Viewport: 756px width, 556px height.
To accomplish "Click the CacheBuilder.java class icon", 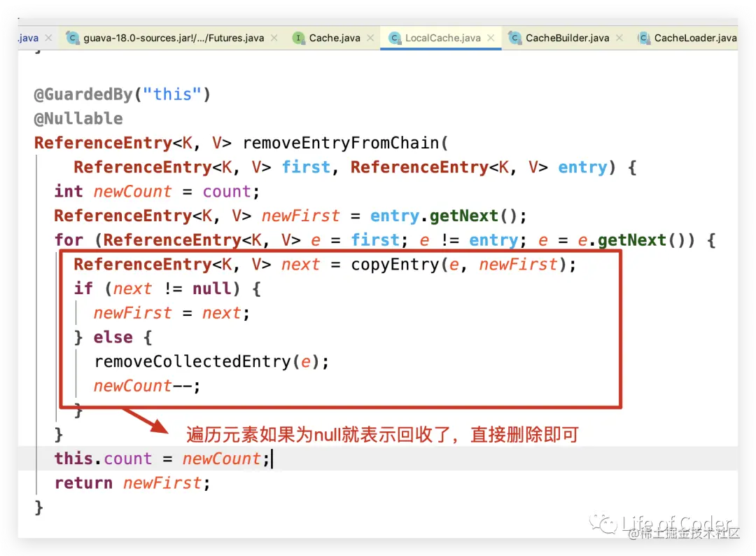I will point(515,38).
